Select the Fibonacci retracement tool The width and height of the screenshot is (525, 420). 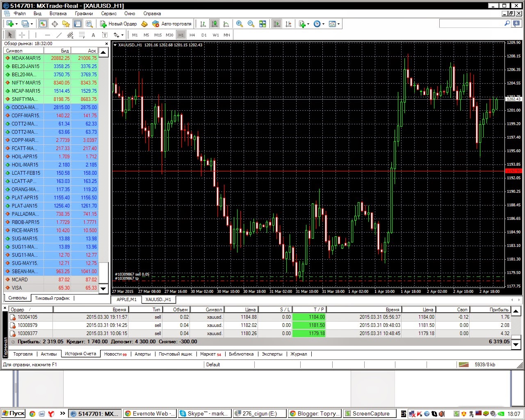click(82, 35)
